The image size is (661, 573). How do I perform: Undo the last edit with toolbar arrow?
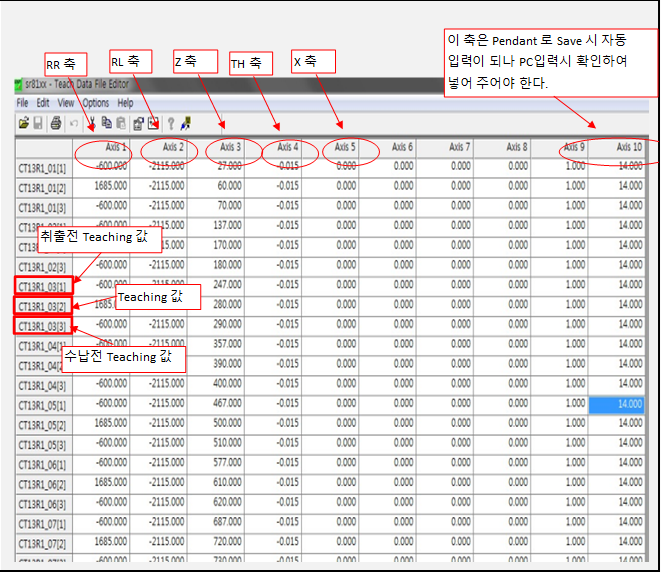point(74,124)
